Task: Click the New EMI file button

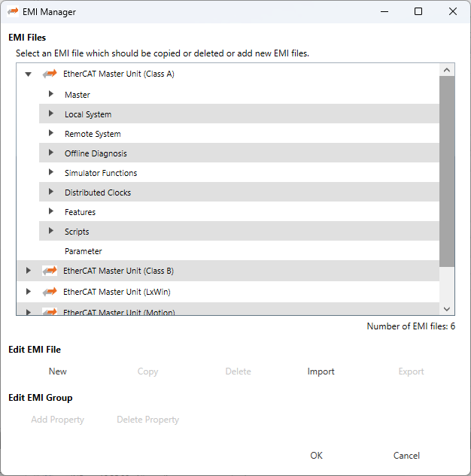Action: tap(58, 371)
